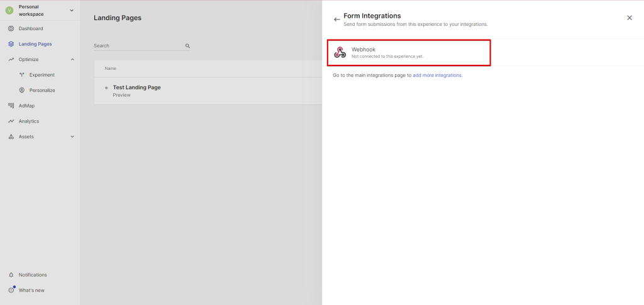Screen dimensions: 644x305
Task: Click the Dashboard icon in sidebar
Action: (11, 29)
